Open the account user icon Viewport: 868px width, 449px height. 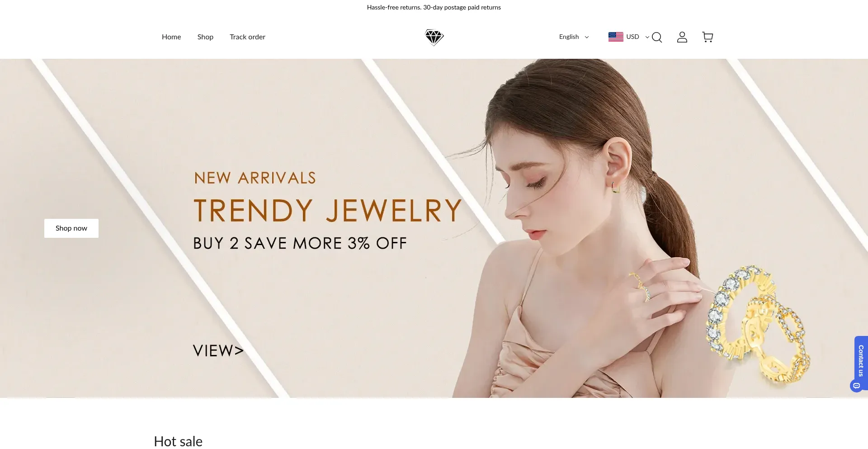[x=682, y=37]
